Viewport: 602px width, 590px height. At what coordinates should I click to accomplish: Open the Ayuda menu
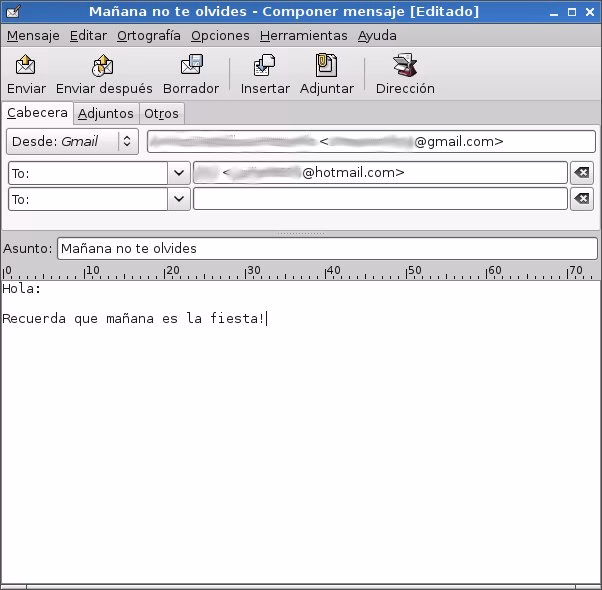click(x=377, y=36)
